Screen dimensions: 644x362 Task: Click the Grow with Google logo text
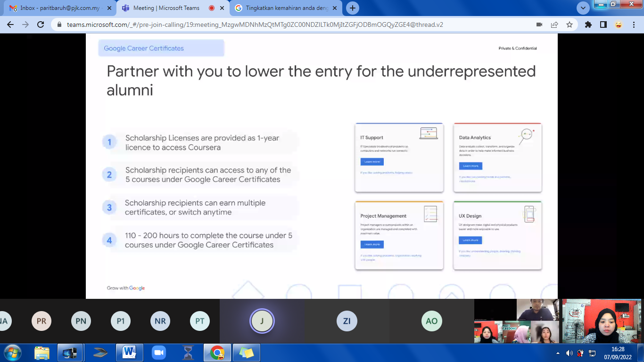(126, 288)
